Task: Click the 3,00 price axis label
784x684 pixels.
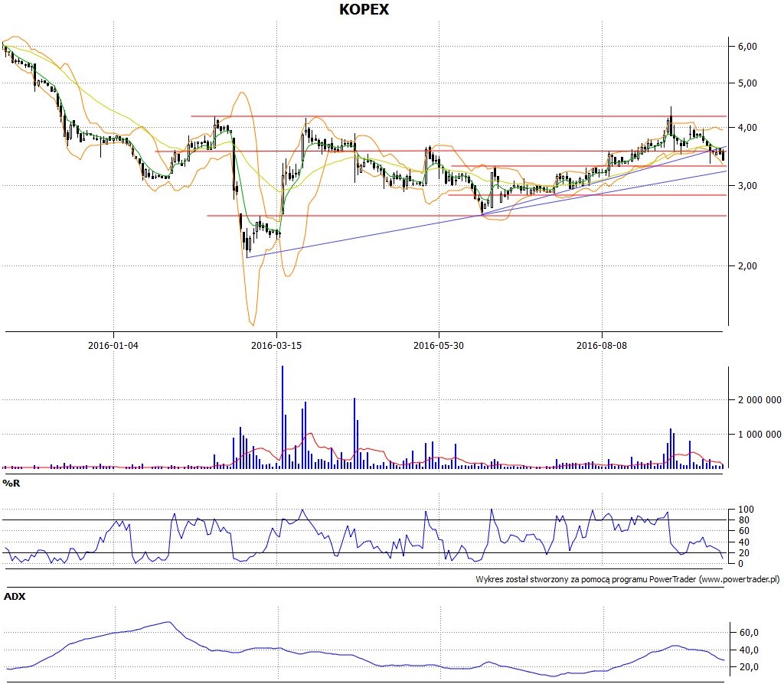Action: (x=747, y=186)
